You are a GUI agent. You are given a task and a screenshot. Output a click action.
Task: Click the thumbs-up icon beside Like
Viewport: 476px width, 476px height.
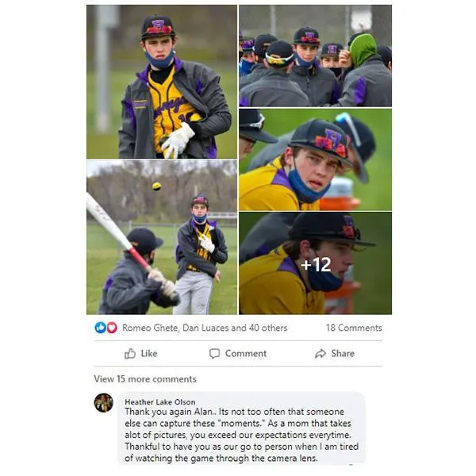(130, 353)
